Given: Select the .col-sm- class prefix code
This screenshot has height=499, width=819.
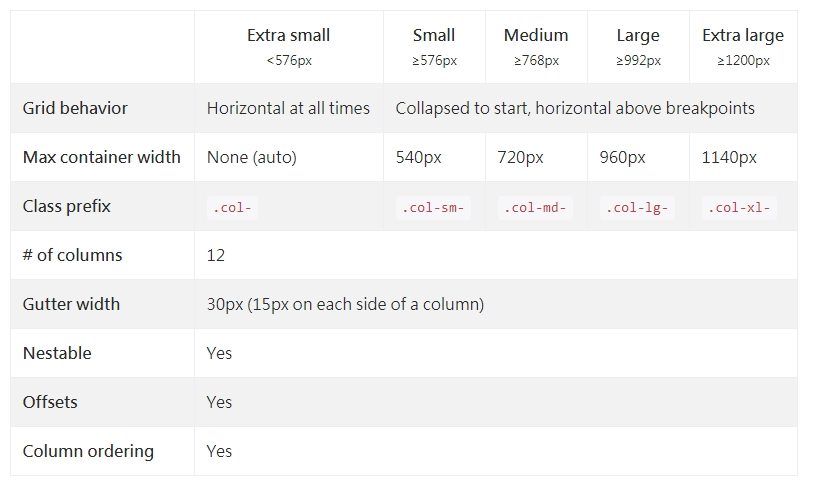Looking at the screenshot, I should 433,208.
